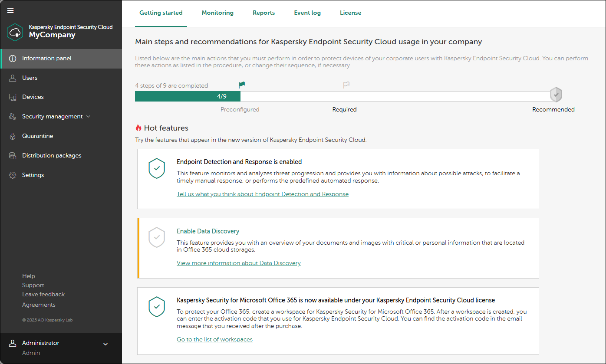This screenshot has height=364, width=606.
Task: Click the Kaspersky cloud hexagon logo
Action: click(x=15, y=32)
